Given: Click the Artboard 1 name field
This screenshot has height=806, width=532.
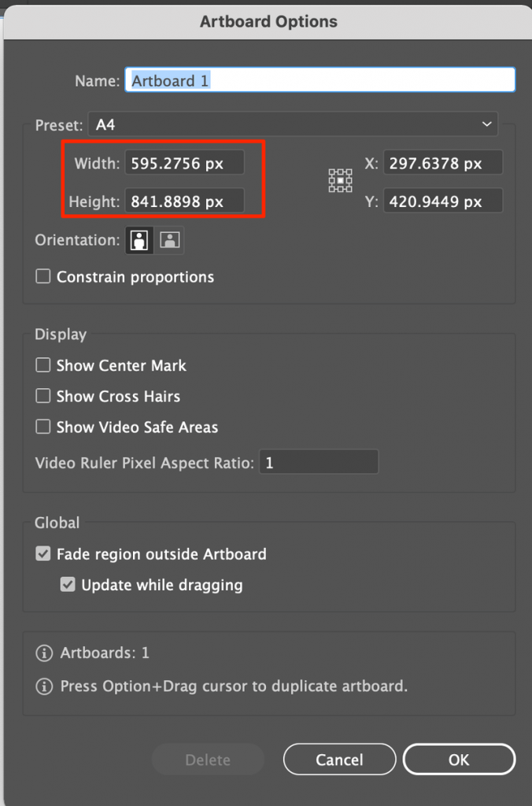Looking at the screenshot, I should point(320,80).
